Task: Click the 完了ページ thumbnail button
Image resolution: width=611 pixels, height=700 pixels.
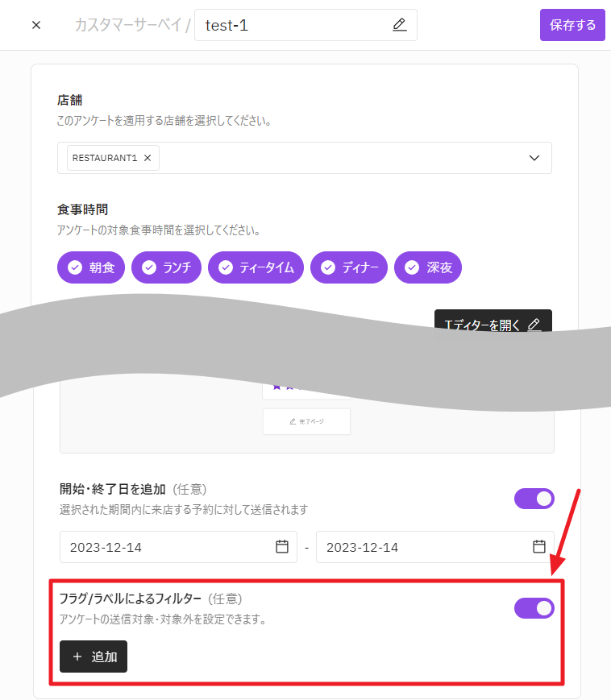Action: [x=306, y=421]
